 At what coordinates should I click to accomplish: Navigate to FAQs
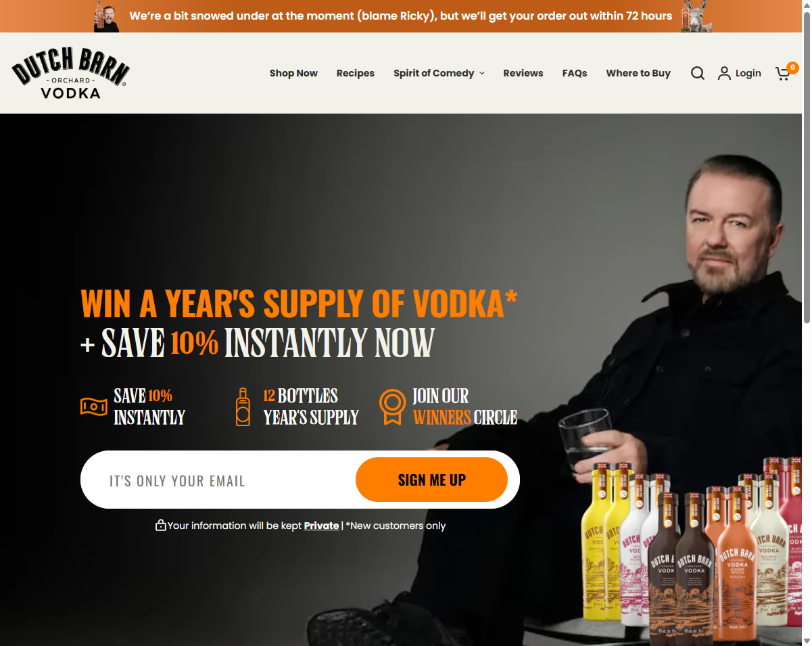pyautogui.click(x=575, y=73)
